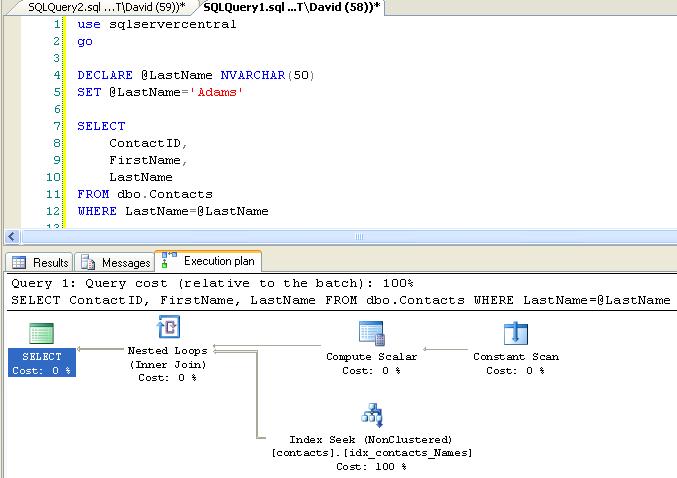Click the idx_contacts_Names index label

click(372, 453)
